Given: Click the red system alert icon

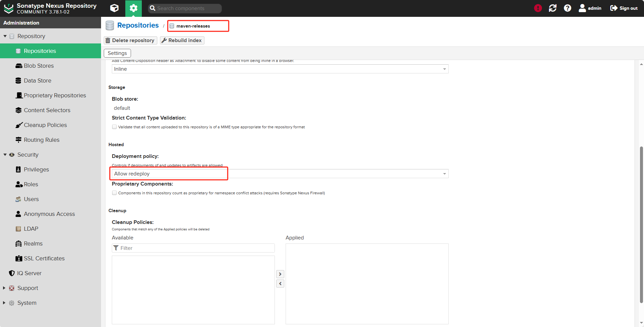Looking at the screenshot, I should click(x=538, y=8).
